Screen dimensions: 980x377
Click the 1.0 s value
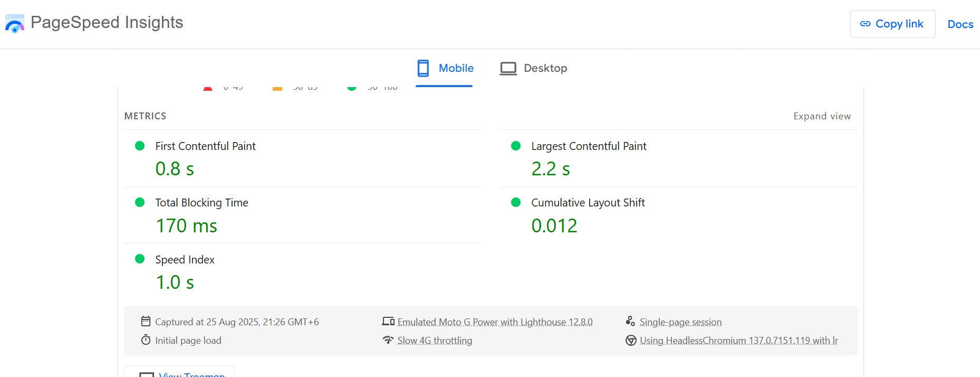point(175,282)
